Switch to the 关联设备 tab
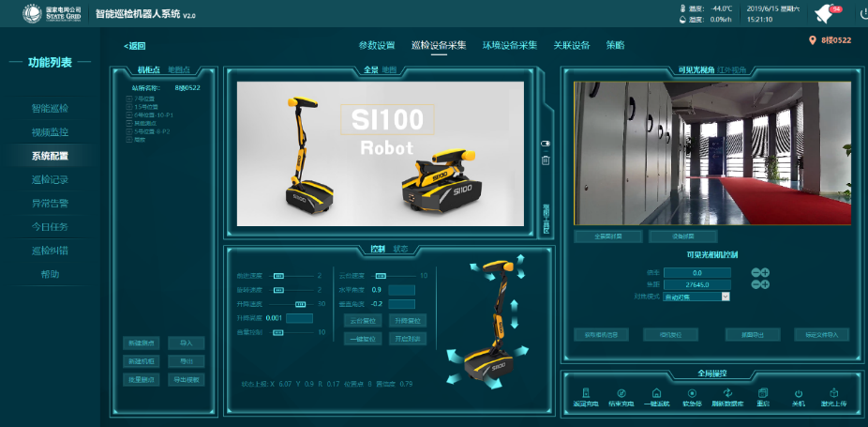868x427 pixels. pyautogui.click(x=572, y=45)
